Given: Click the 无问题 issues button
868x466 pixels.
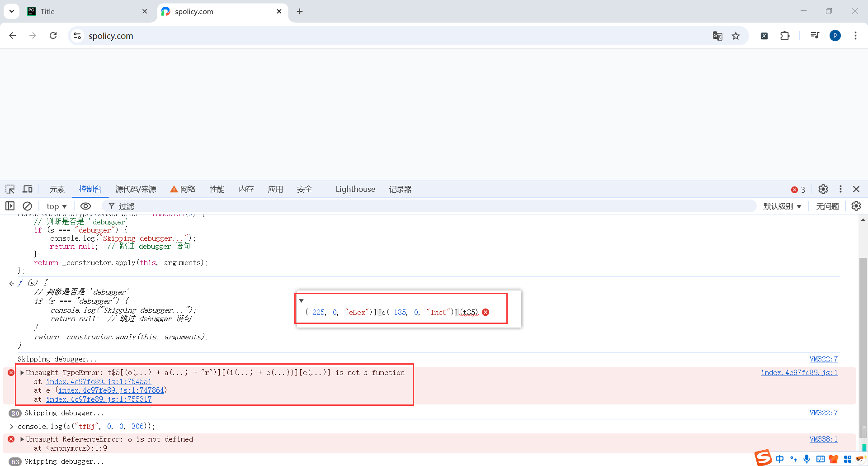Looking at the screenshot, I should pyautogui.click(x=827, y=206).
